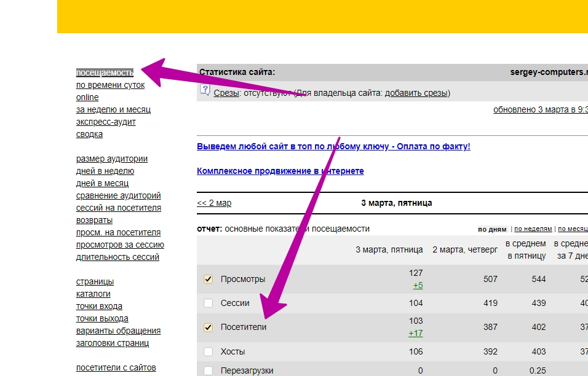The width and height of the screenshot is (588, 376).
Task: Click the Сессии row label
Action: tap(235, 303)
